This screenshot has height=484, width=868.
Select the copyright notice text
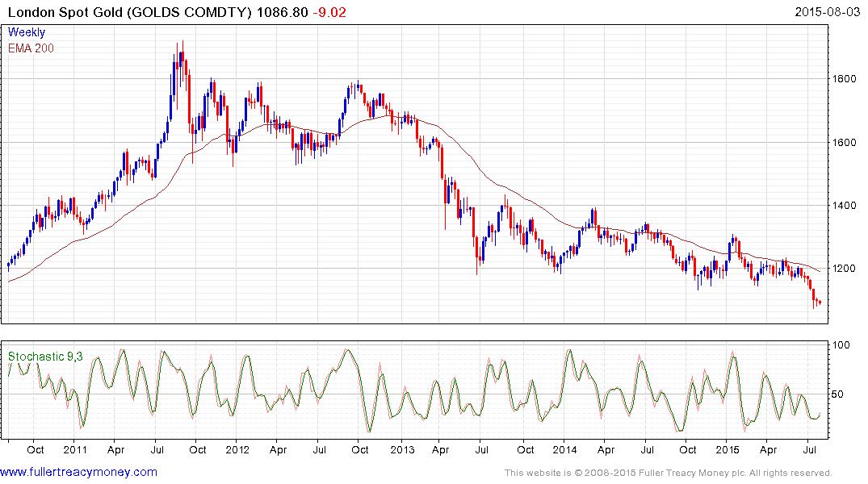(669, 473)
